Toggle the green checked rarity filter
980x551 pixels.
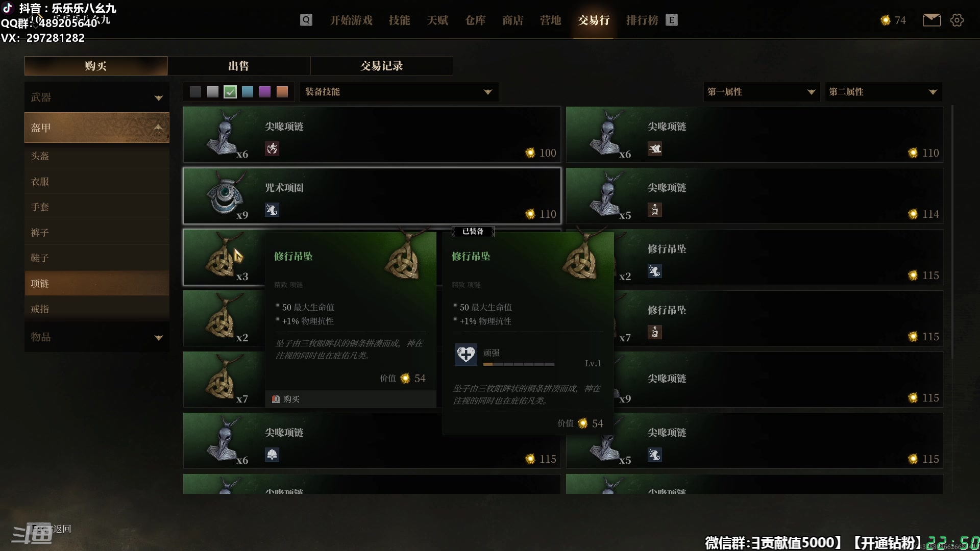click(230, 92)
